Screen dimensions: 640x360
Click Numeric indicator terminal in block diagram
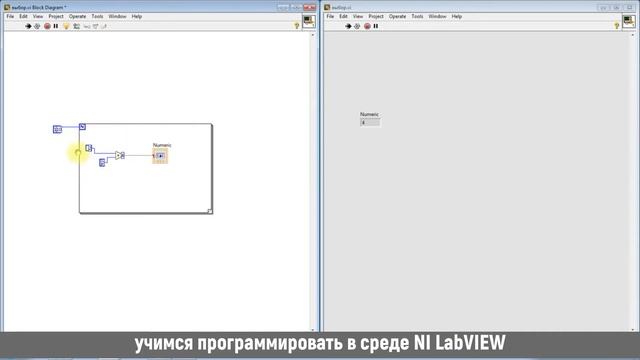point(160,156)
